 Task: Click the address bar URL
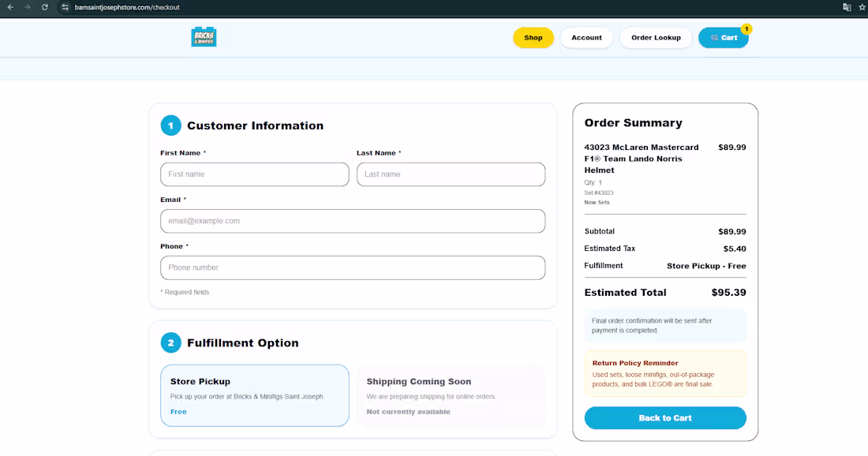pos(127,7)
